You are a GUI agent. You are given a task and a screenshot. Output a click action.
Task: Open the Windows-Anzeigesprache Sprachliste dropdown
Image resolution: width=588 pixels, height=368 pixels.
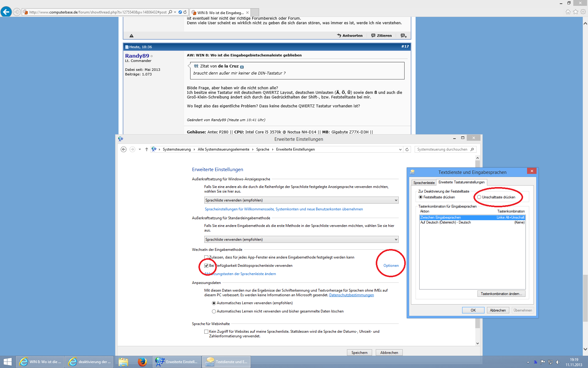301,200
